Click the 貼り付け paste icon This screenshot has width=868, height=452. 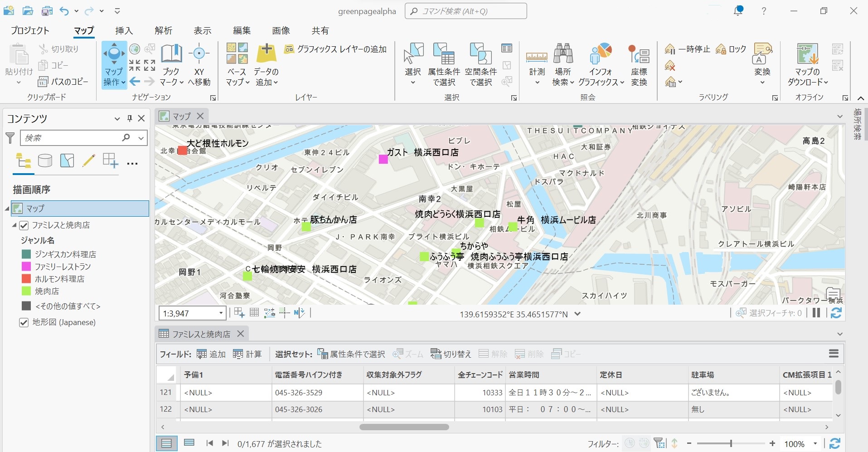(19, 55)
